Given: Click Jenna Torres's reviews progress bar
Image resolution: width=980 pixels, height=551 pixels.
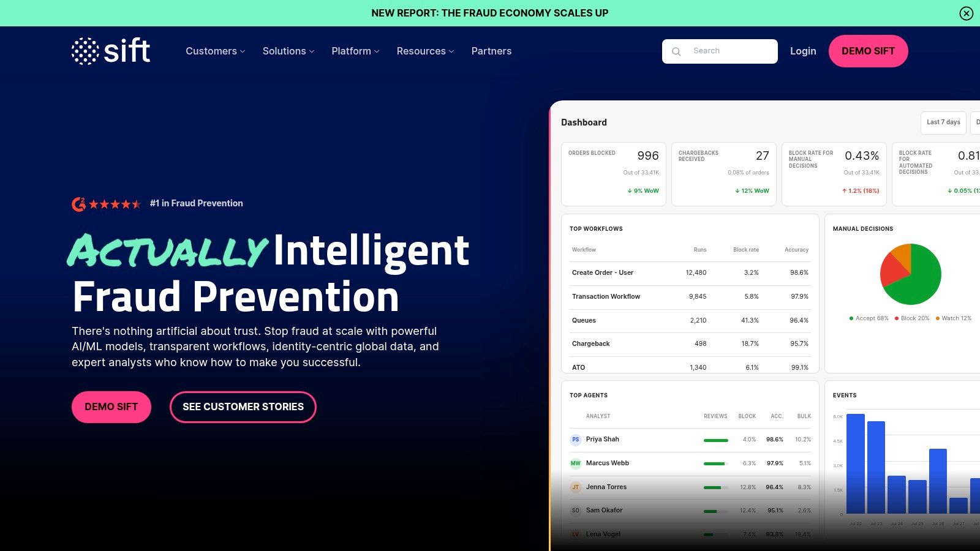Looking at the screenshot, I should 716,488.
